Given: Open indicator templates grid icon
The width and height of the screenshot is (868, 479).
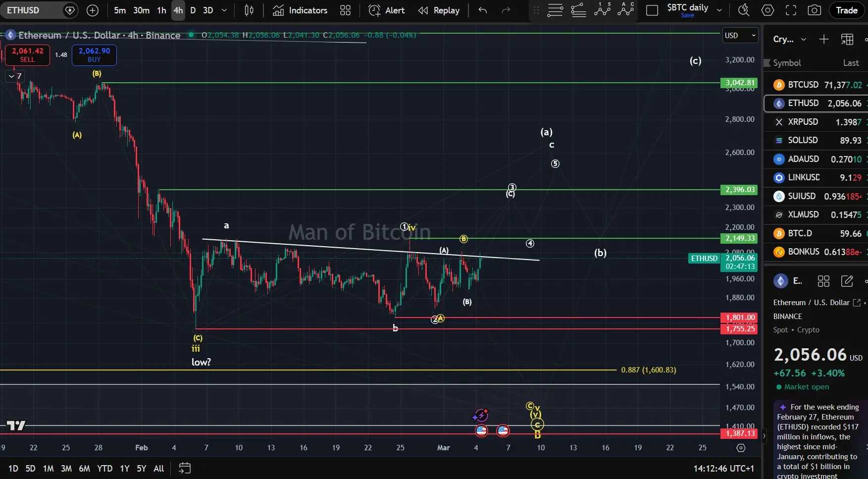Looking at the screenshot, I should 346,10.
